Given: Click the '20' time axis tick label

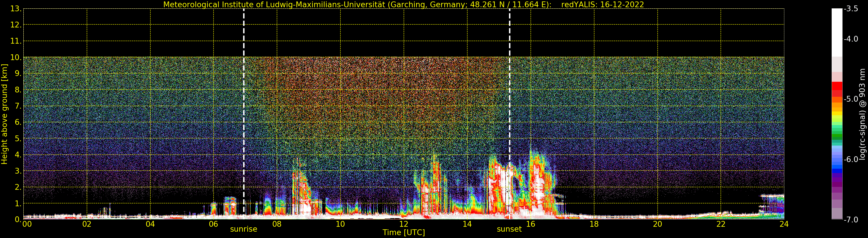Looking at the screenshot, I should (657, 224).
